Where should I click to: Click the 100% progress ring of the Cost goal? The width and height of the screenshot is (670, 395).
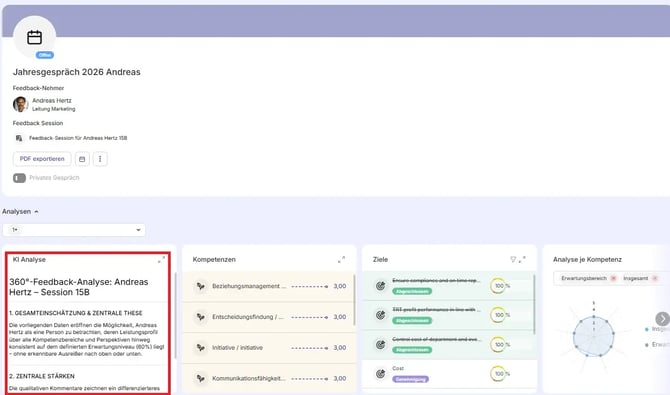[498, 374]
